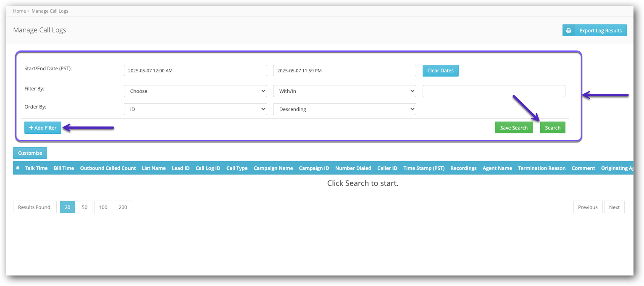Click List Name column header

154,168
